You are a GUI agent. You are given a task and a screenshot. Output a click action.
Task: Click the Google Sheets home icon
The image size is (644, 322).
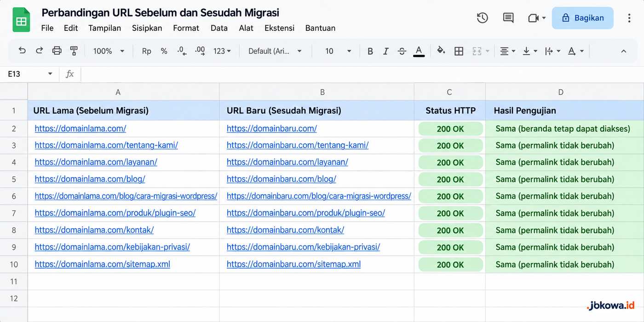click(21, 20)
